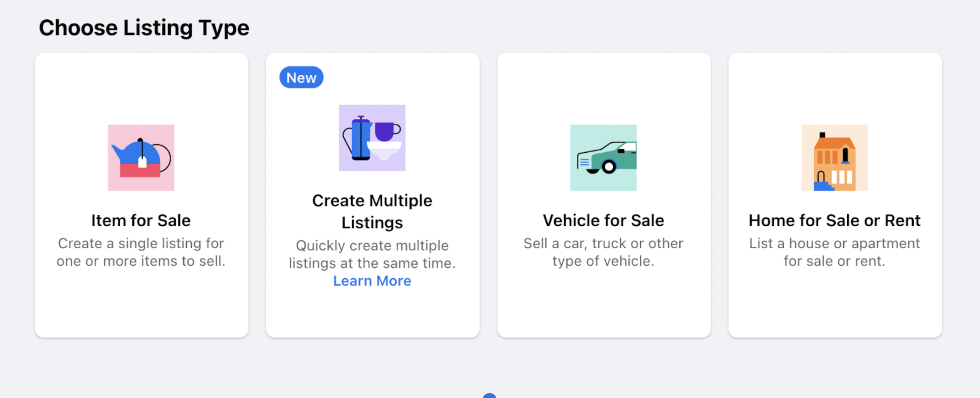Click the 'Sell a car, truck' description

pos(603,252)
